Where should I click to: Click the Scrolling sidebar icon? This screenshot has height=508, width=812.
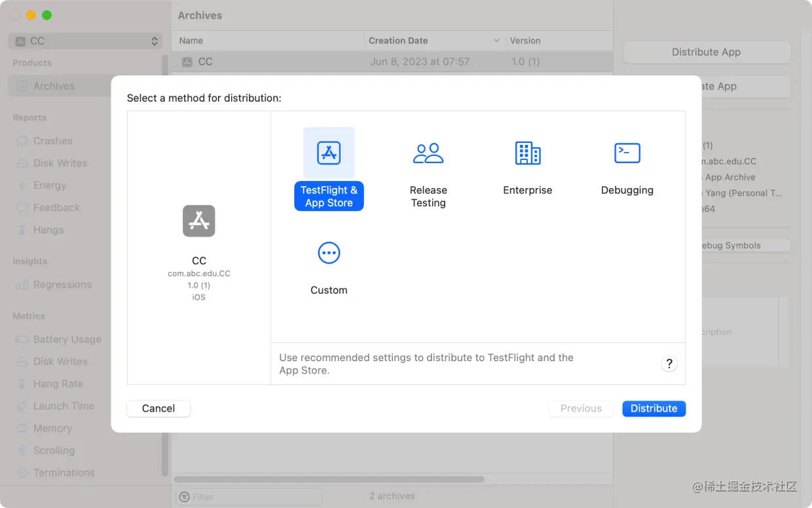22,451
